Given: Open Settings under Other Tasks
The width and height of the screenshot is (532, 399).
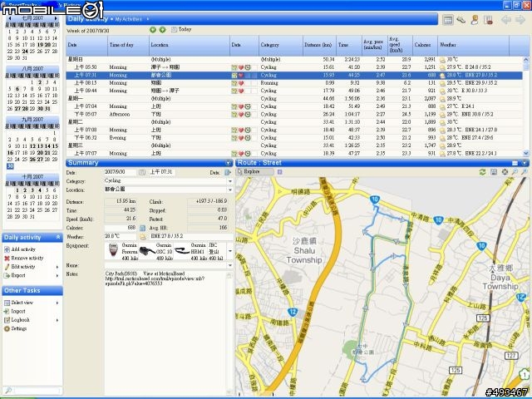Looking at the screenshot, I should (x=15, y=329).
